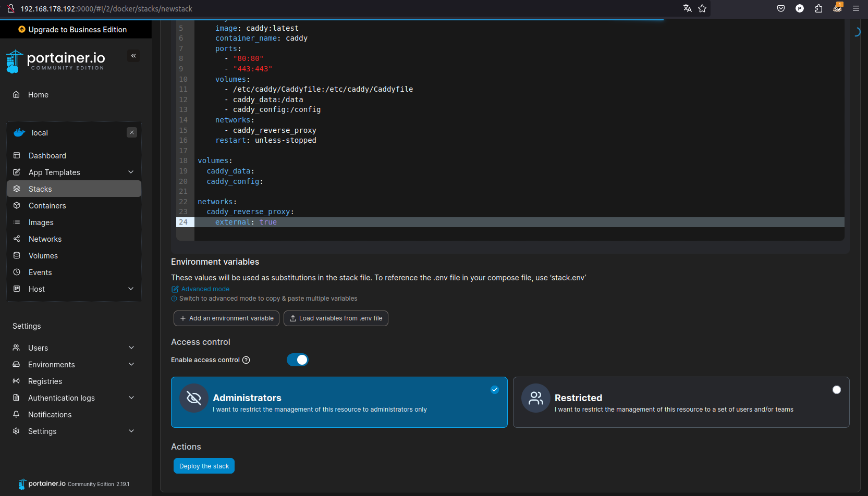
Task: Click the help icon beside Enable access control
Action: coord(246,360)
